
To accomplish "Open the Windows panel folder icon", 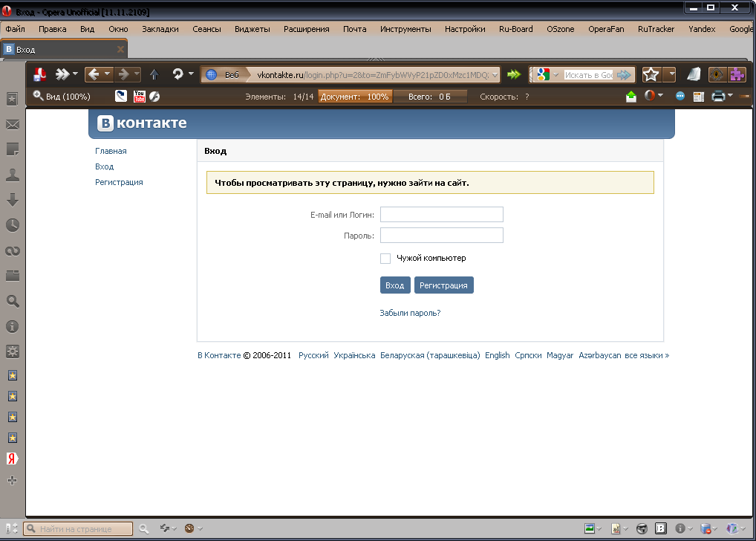I will (13, 276).
